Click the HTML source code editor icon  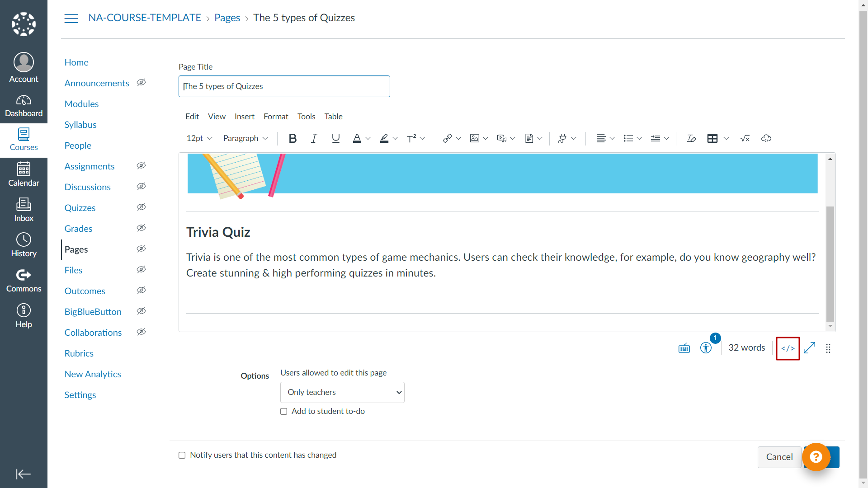pyautogui.click(x=788, y=348)
